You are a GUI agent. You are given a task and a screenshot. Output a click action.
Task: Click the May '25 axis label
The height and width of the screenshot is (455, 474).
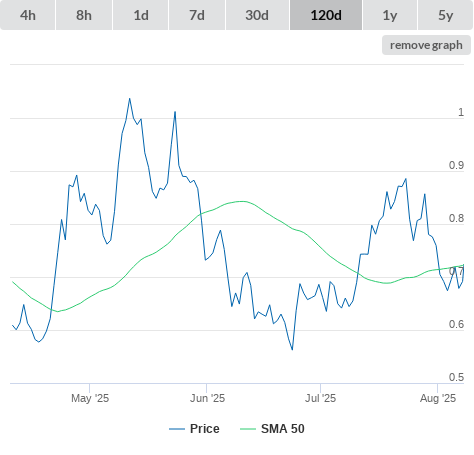click(x=90, y=398)
